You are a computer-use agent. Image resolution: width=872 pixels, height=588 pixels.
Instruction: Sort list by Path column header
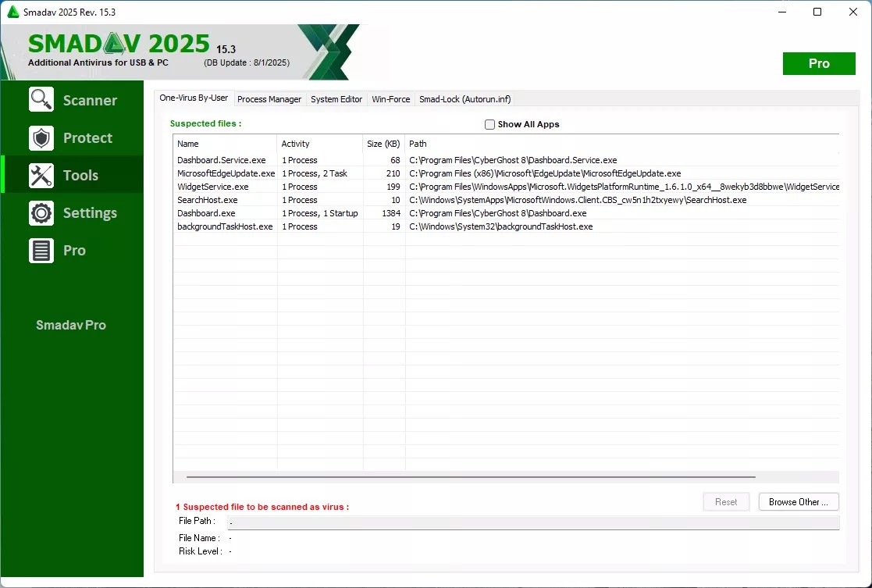[621, 144]
